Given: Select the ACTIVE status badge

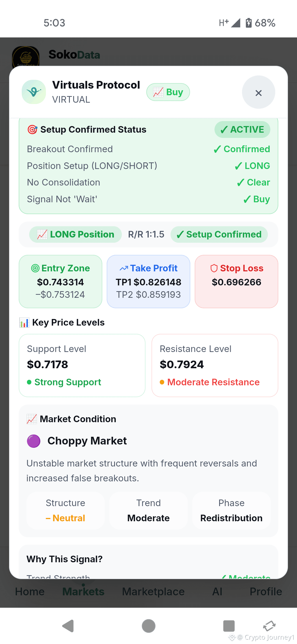Looking at the screenshot, I should pos(242,129).
